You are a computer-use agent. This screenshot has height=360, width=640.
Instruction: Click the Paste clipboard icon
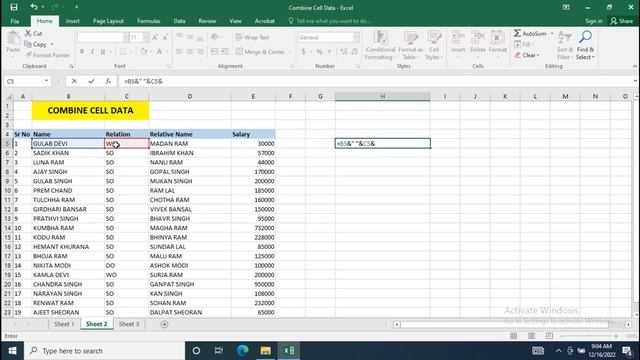[x=13, y=39]
